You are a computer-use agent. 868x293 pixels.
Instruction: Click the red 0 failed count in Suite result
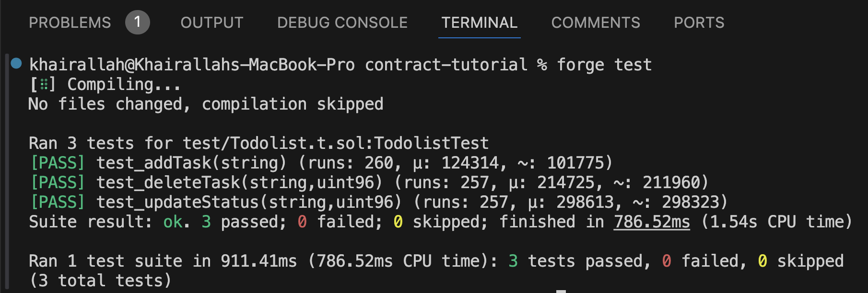[302, 222]
